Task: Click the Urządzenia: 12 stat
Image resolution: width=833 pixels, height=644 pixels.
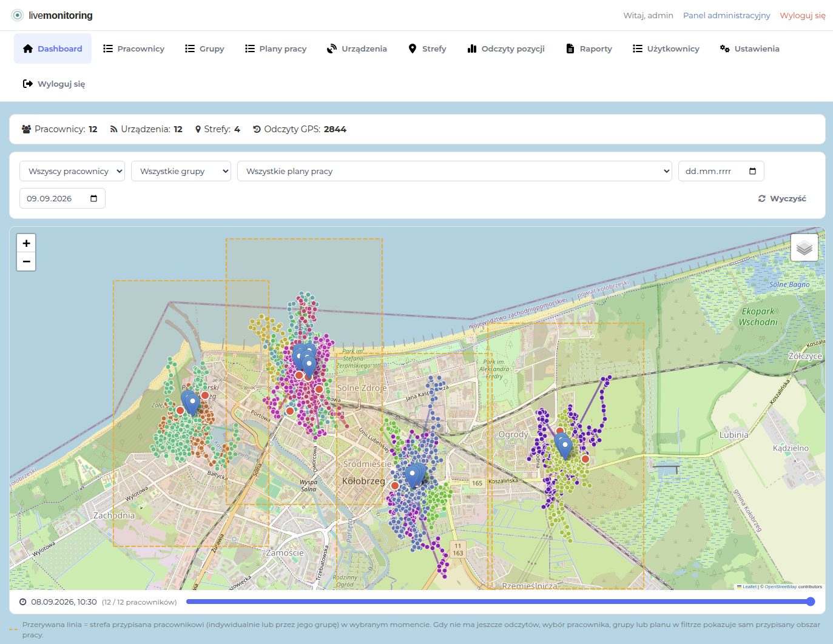Action: click(146, 129)
